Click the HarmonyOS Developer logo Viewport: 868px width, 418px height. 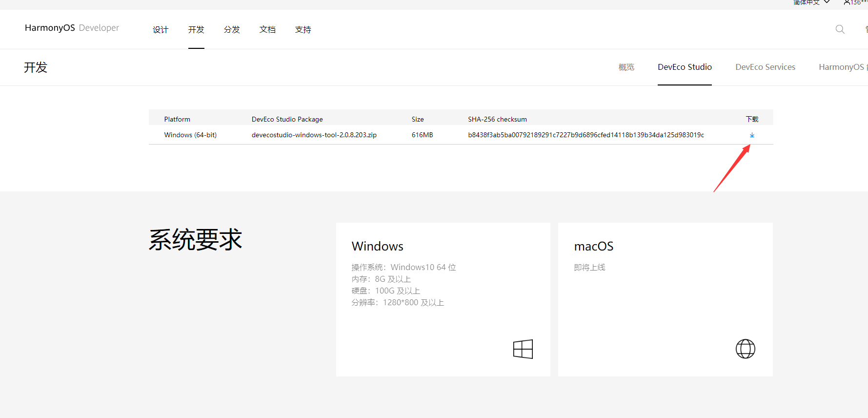[x=72, y=28]
